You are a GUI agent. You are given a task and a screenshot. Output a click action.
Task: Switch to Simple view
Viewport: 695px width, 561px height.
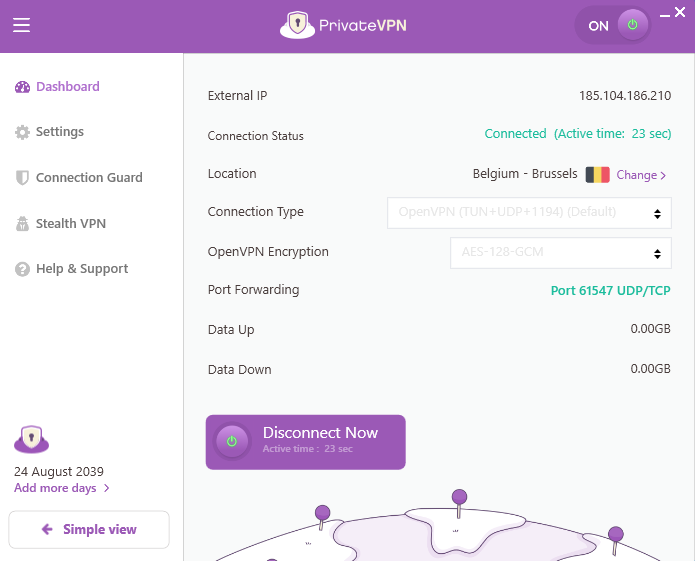tap(89, 530)
